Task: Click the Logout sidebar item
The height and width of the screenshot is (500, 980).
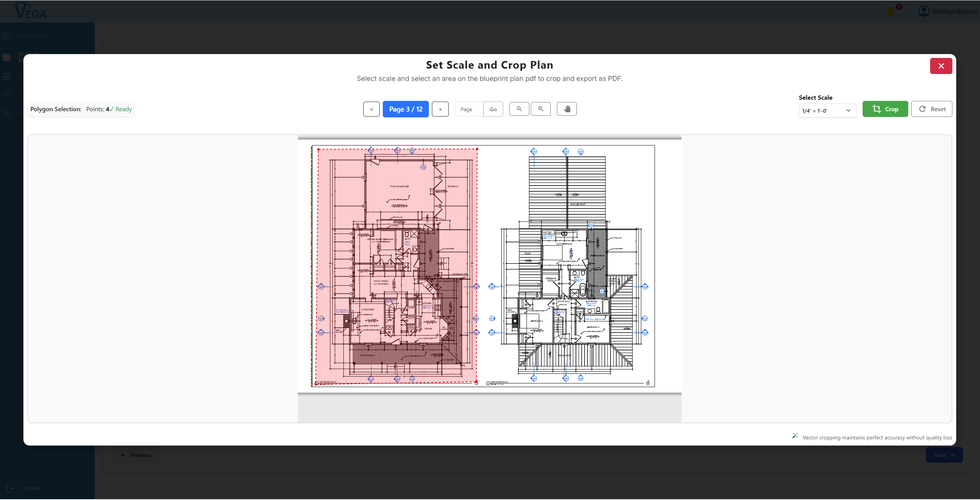Action: 30,488
